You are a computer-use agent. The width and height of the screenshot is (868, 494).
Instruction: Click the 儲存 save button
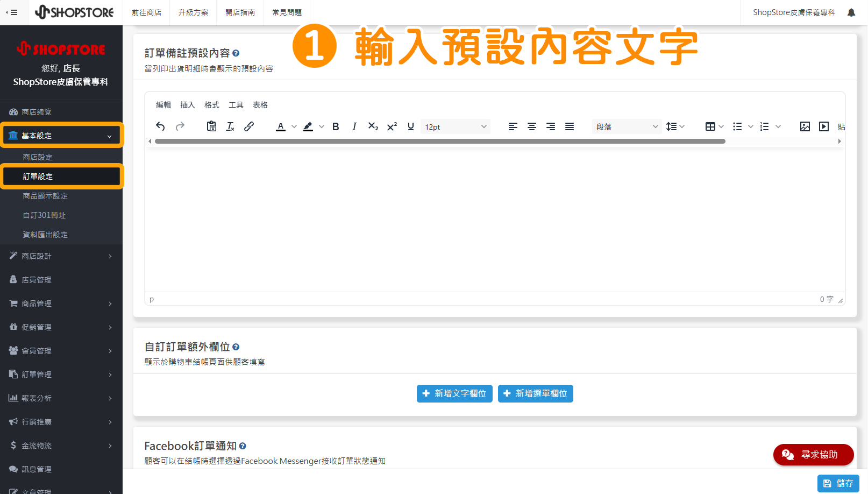click(838, 483)
